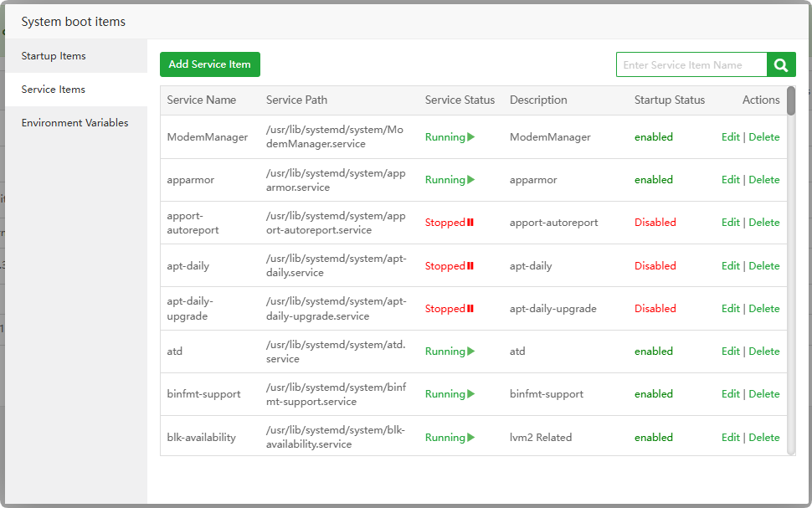Delete the atd service
This screenshot has width=812, height=508.
(x=764, y=351)
